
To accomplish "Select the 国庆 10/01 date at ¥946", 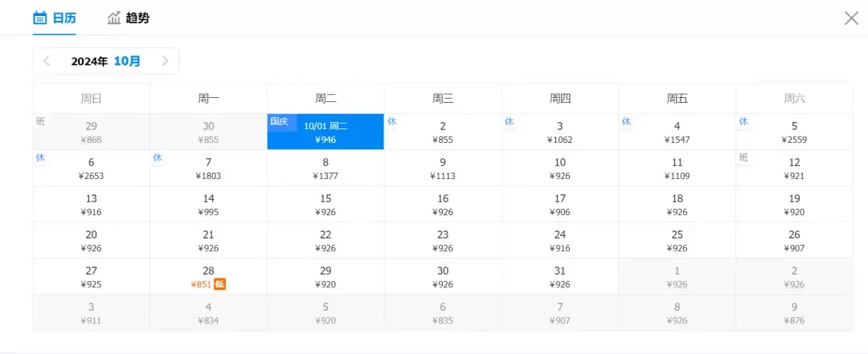I will click(x=325, y=132).
